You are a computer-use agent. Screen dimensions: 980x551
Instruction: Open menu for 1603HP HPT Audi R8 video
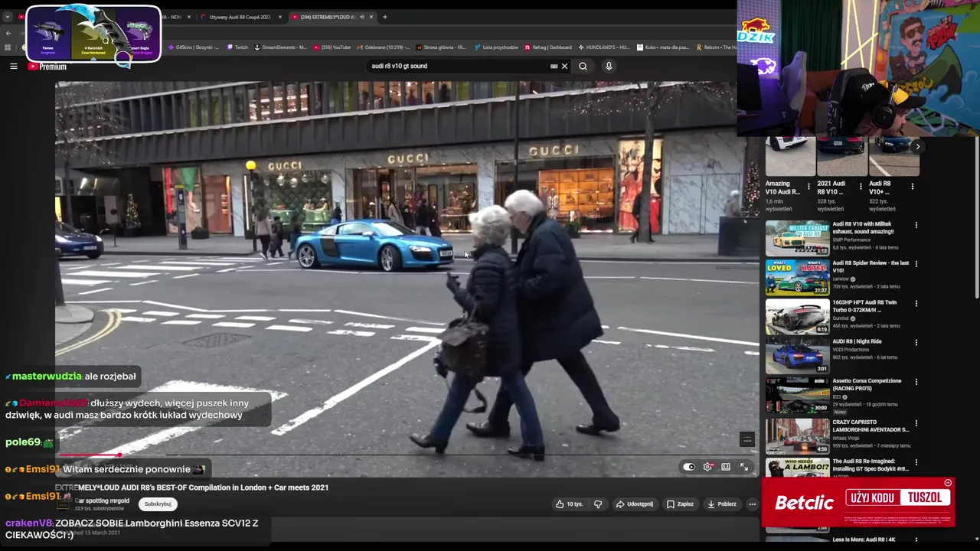tap(916, 304)
